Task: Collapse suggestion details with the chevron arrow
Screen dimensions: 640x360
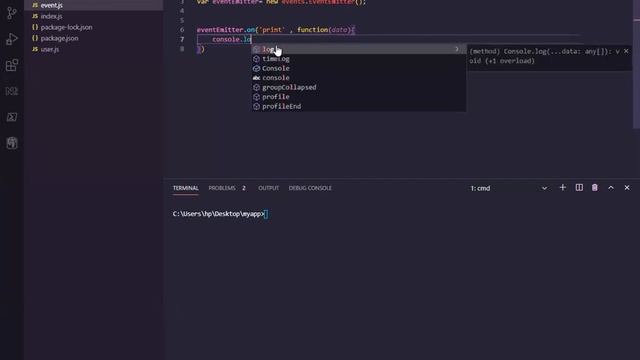Action: tap(457, 49)
